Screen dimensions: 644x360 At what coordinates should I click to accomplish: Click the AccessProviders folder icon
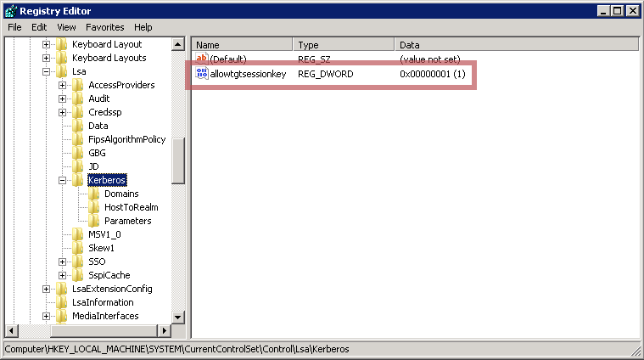coord(77,85)
